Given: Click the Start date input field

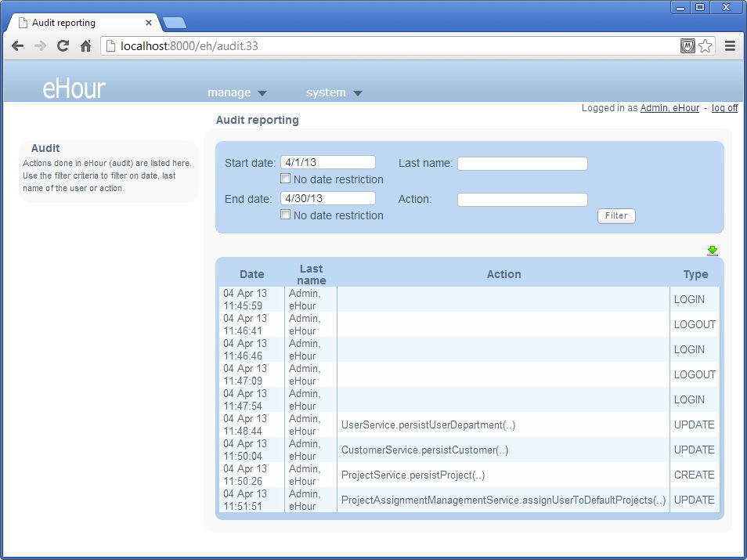Looking at the screenshot, I should (328, 162).
